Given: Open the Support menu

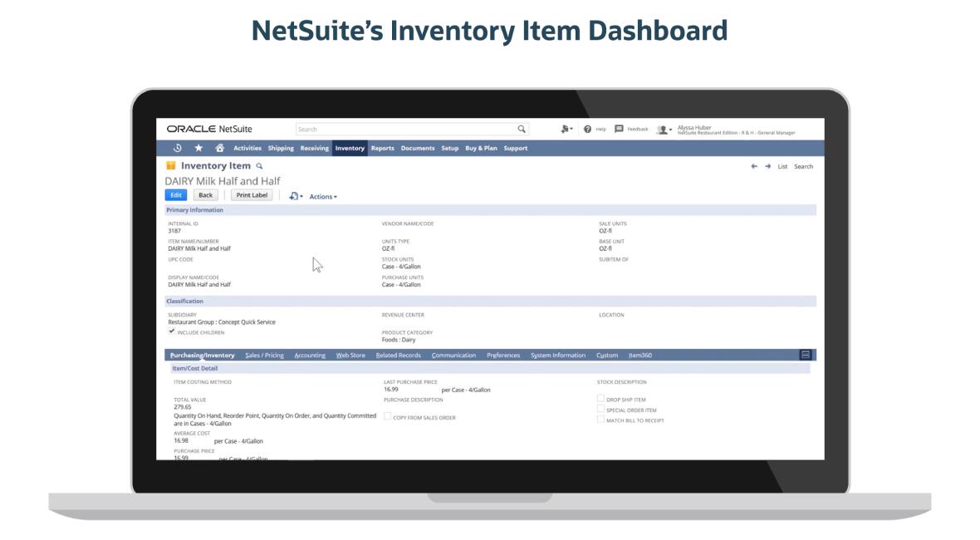Looking at the screenshot, I should 516,148.
